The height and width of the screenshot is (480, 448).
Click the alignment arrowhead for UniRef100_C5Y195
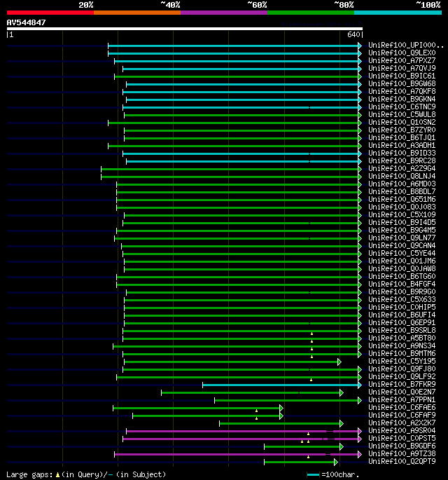point(339,362)
